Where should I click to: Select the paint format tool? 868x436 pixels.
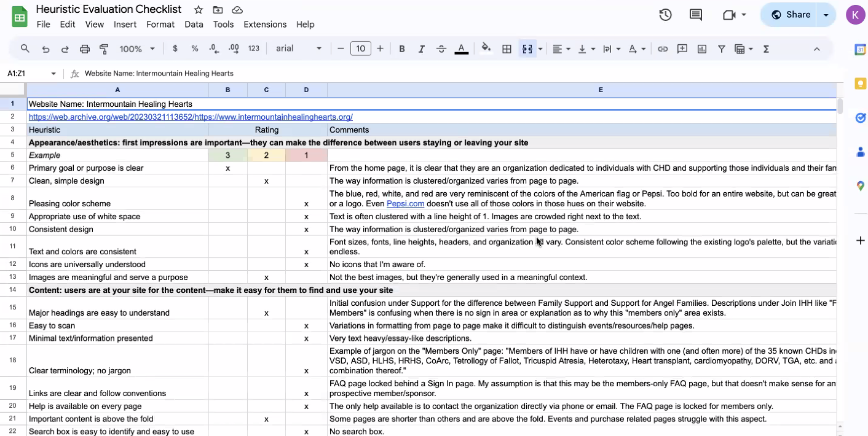(x=104, y=49)
